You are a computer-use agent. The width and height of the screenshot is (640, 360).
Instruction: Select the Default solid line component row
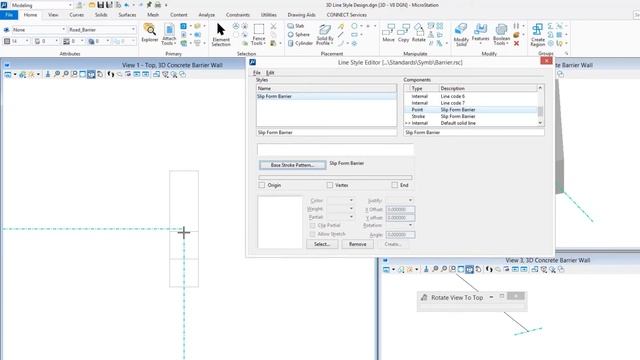[471, 123]
